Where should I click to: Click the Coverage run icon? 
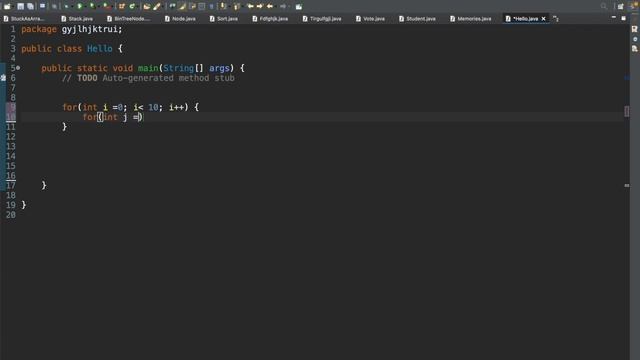tap(92, 6)
